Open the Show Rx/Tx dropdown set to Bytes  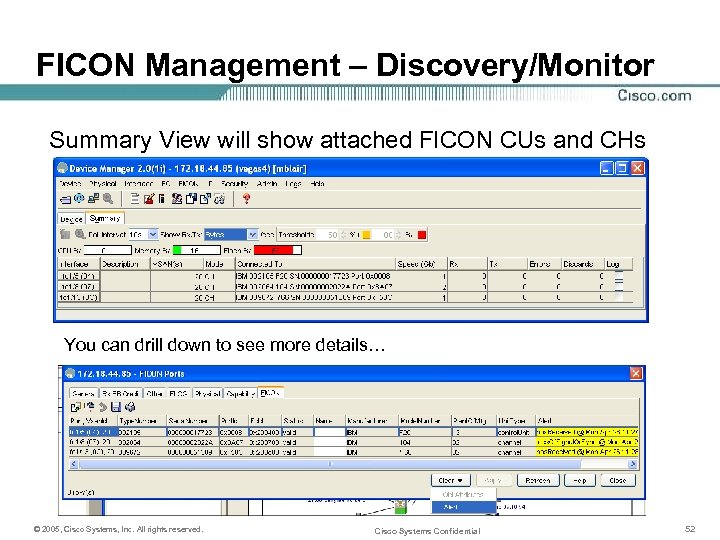252,235
